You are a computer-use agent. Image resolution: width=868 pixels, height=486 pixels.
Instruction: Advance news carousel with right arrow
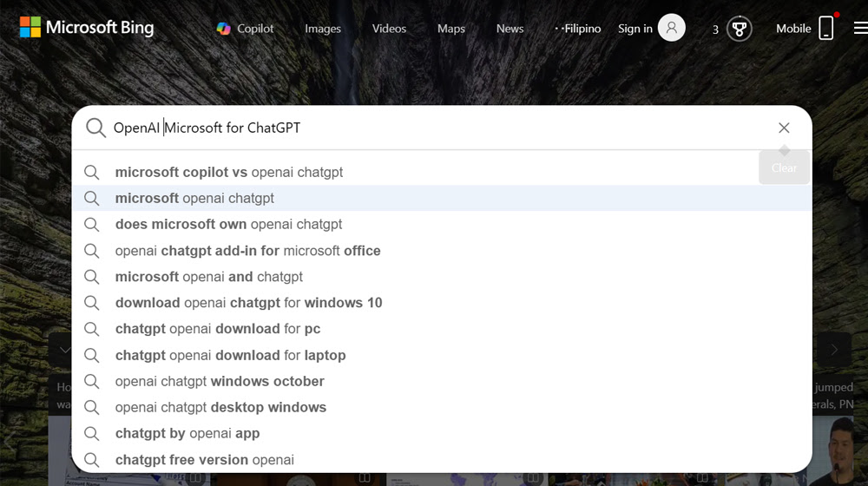click(833, 349)
